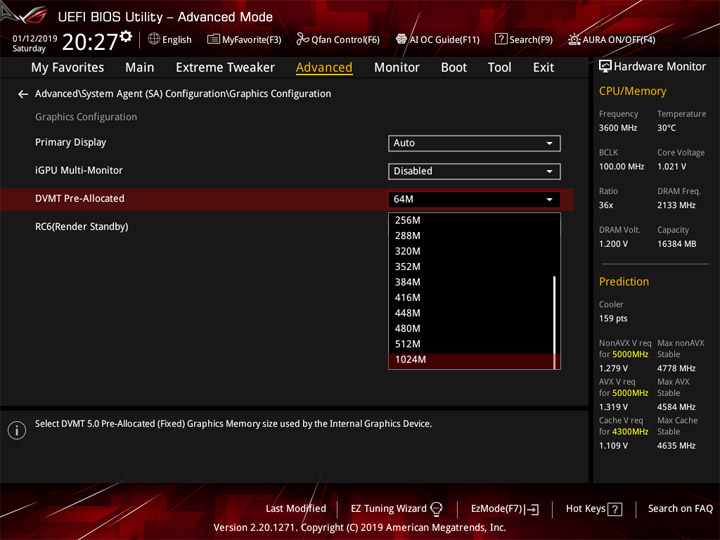Select the DVMT Pre-Allocated row label
The height and width of the screenshot is (540, 720).
pos(80,198)
